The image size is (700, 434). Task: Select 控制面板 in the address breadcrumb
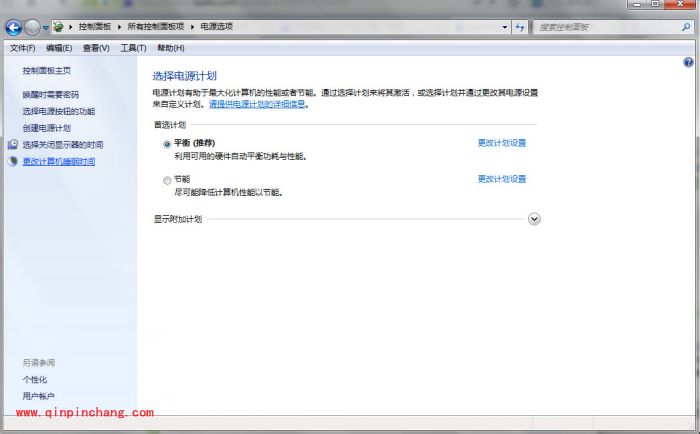[95, 27]
